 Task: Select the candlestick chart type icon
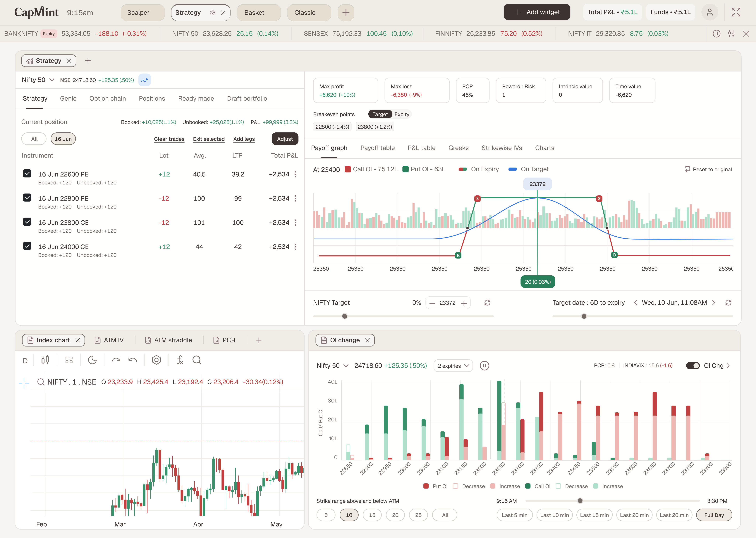pos(45,360)
